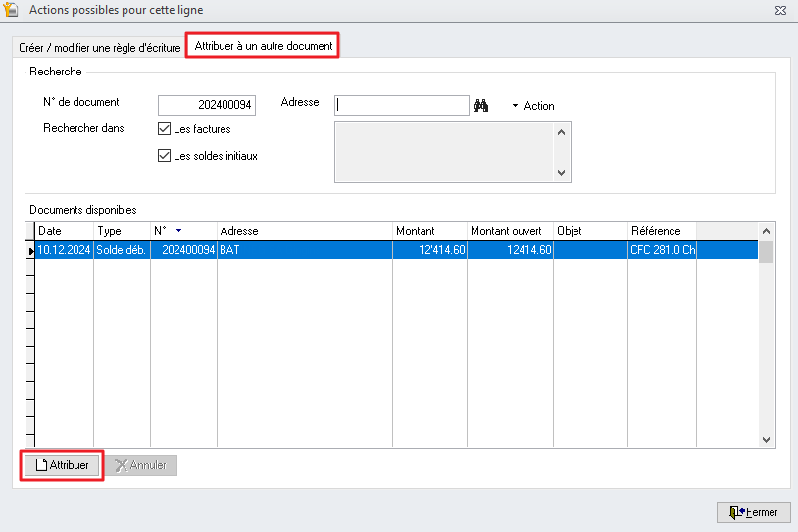Toggle the 'Les factures' checkbox

click(x=165, y=129)
